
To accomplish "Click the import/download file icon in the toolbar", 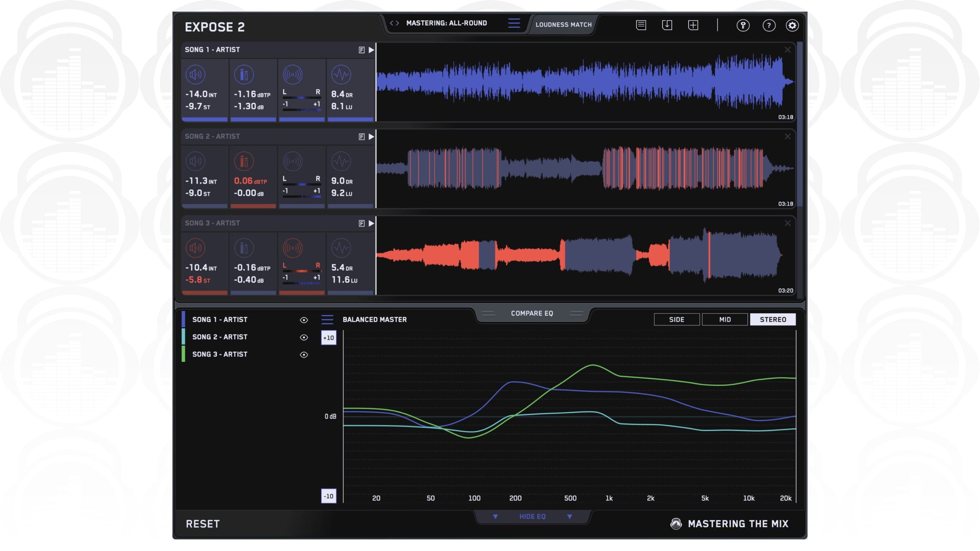I will (x=667, y=25).
